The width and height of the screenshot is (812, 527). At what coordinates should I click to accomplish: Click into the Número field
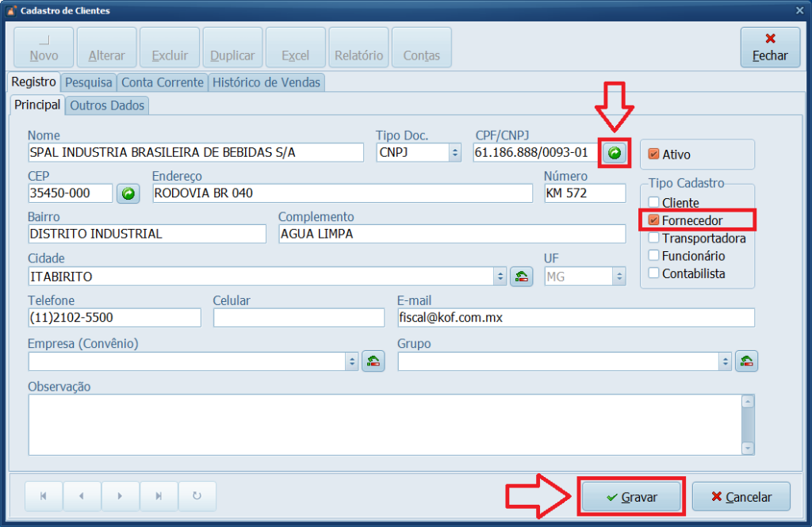pyautogui.click(x=585, y=193)
